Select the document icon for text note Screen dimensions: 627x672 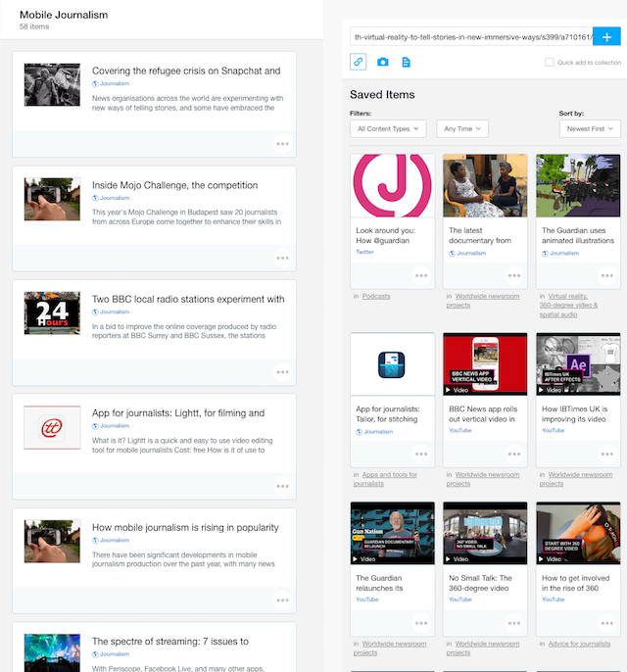(406, 62)
